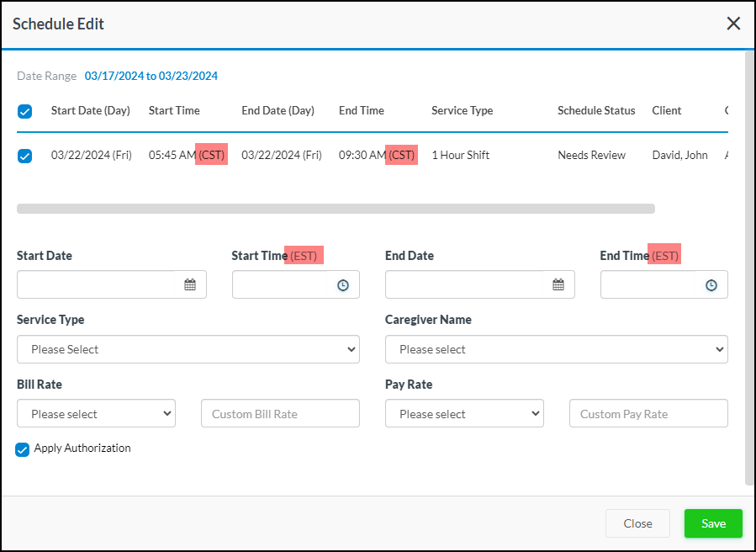Disable the Apply Authorization checkbox
756x552 pixels.
(23, 449)
